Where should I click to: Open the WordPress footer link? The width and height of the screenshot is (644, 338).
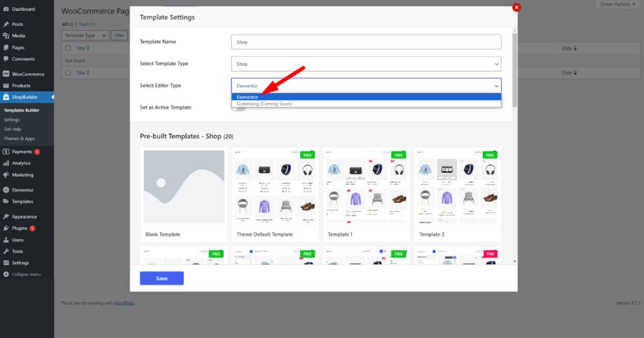124,303
